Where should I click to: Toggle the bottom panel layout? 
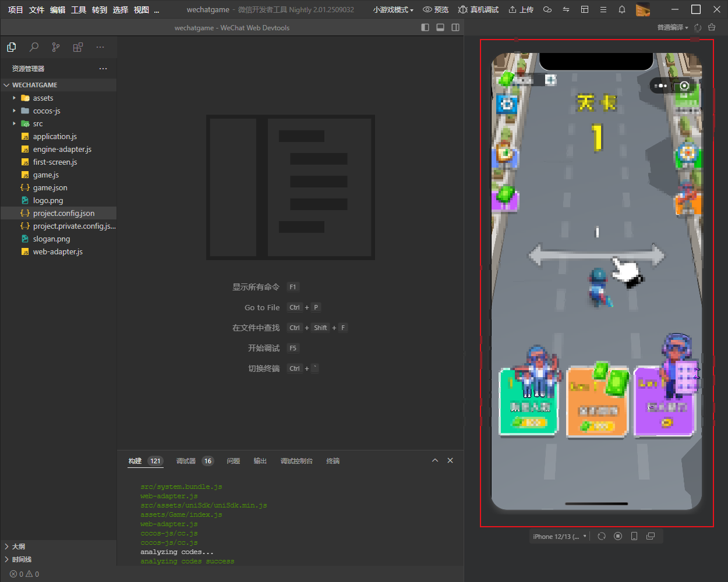pos(440,27)
